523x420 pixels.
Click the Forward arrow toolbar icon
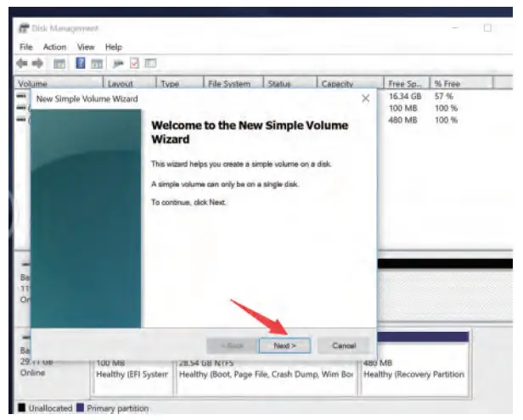tap(37, 64)
